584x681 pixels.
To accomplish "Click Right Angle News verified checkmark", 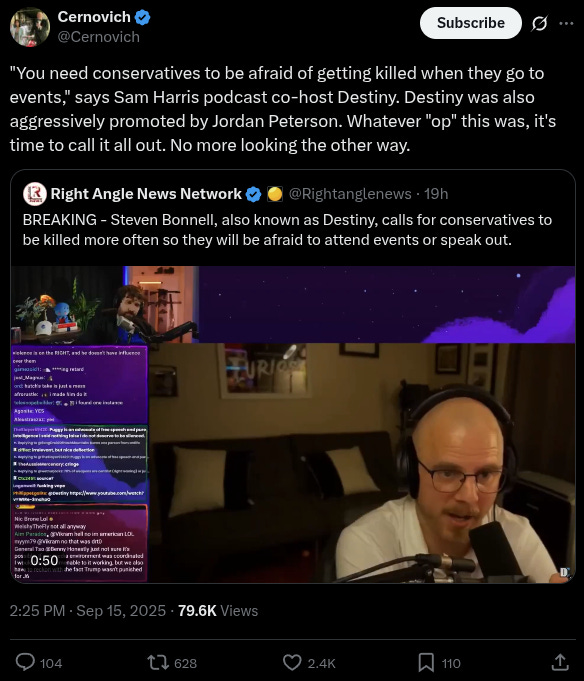I will coord(254,194).
